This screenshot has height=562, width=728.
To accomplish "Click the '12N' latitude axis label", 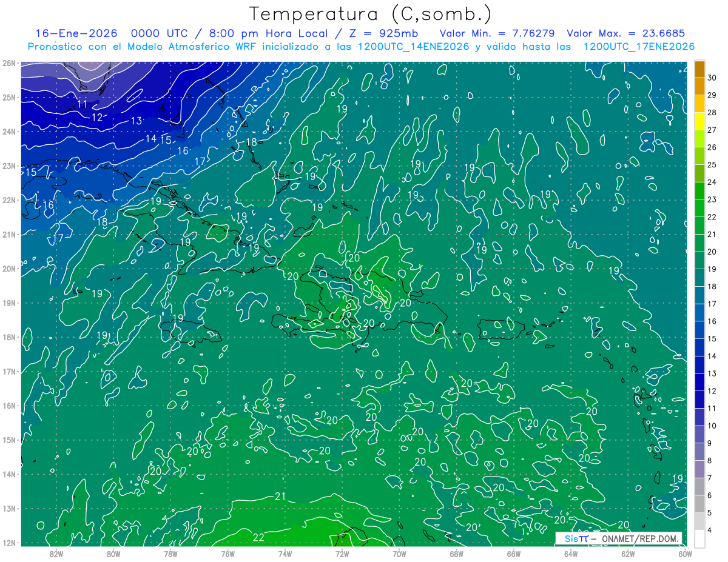I will 8,543.
